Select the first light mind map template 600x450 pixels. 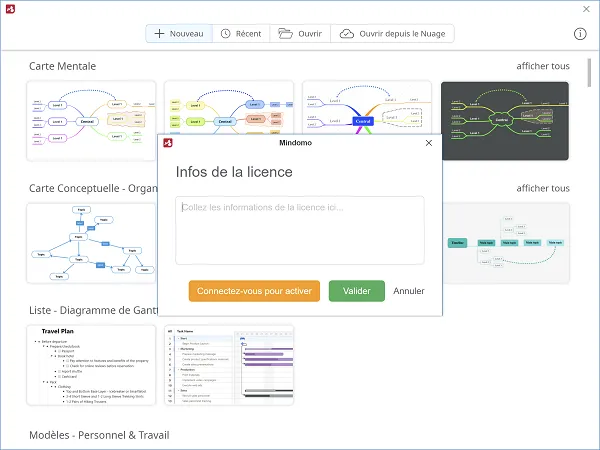click(91, 121)
